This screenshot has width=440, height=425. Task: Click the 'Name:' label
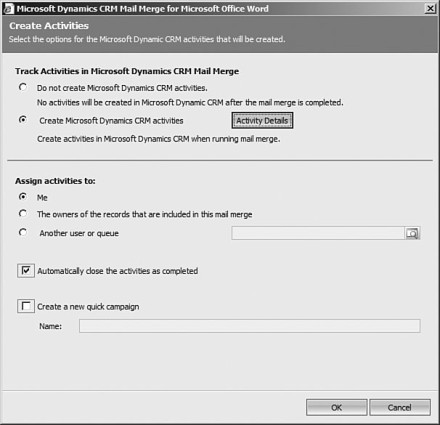tap(50, 326)
